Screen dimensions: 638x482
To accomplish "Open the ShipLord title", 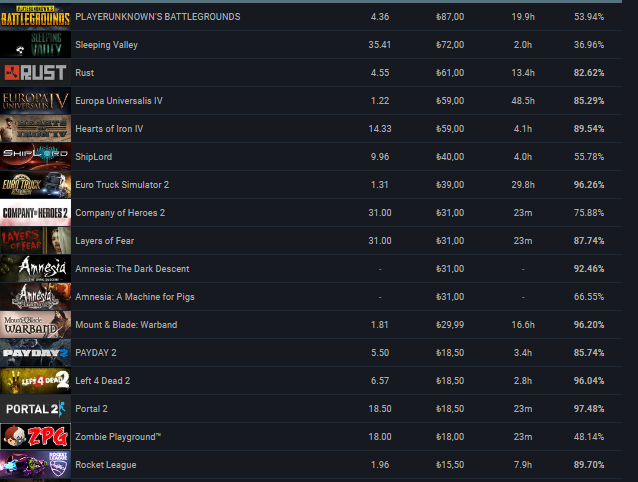I will (94, 157).
